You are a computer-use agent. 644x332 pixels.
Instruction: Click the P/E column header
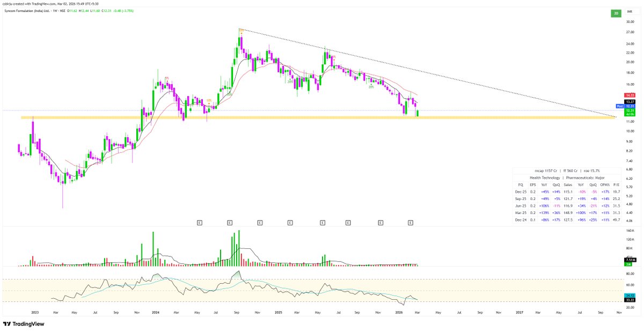616,185
